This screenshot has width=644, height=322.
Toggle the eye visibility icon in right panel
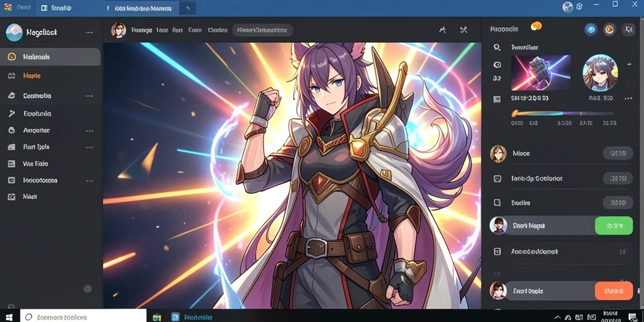(x=497, y=65)
